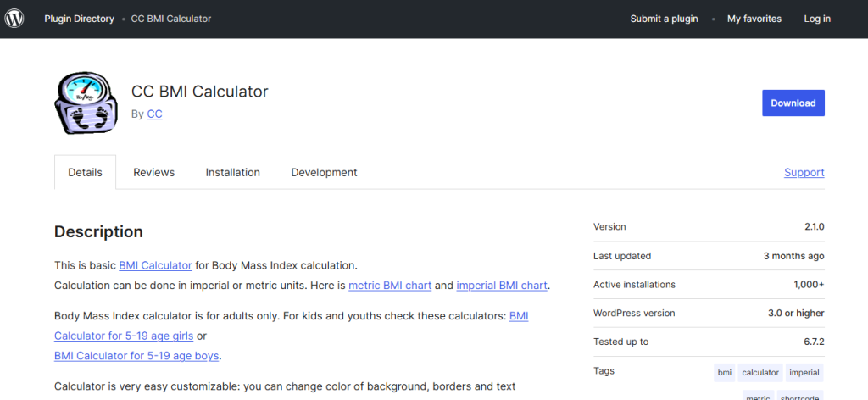Image resolution: width=868 pixels, height=400 pixels.
Task: Click the BMI scale plugin icon
Action: click(86, 103)
